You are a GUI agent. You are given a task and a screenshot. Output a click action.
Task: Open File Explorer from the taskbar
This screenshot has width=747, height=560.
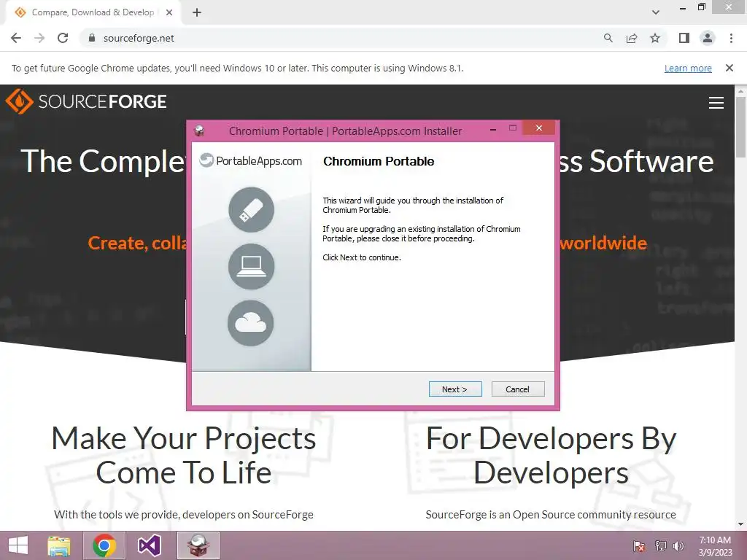click(59, 545)
